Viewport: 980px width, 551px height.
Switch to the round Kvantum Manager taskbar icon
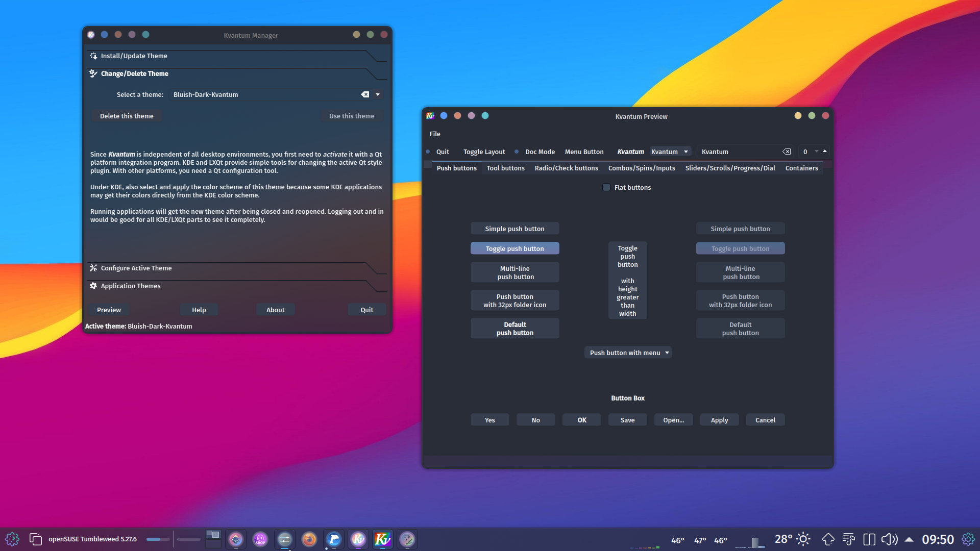click(x=358, y=539)
